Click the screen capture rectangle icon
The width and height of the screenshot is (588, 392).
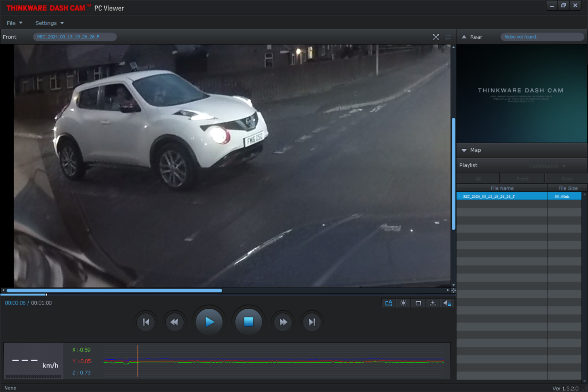pos(418,303)
